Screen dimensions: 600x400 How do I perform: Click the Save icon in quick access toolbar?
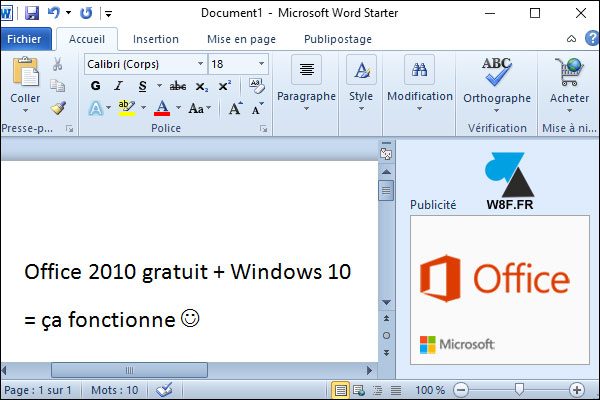(x=32, y=13)
